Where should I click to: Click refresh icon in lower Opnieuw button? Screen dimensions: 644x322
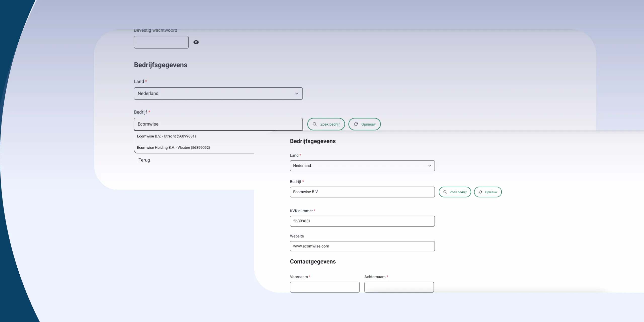click(x=480, y=192)
